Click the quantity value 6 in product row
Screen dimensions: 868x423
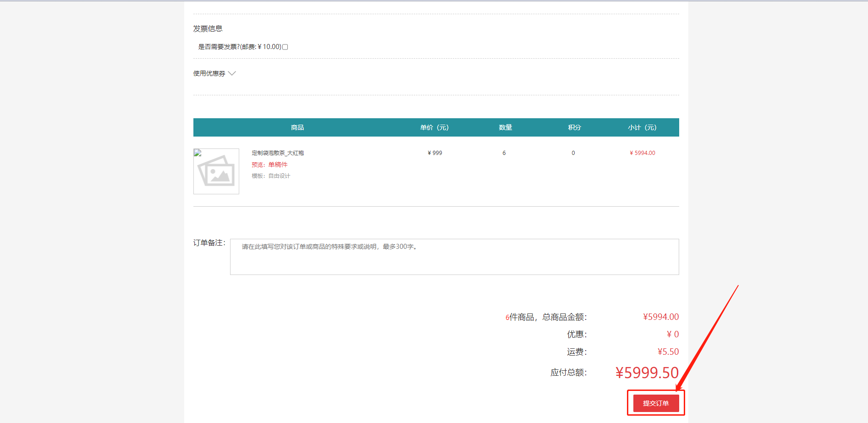[x=504, y=153]
